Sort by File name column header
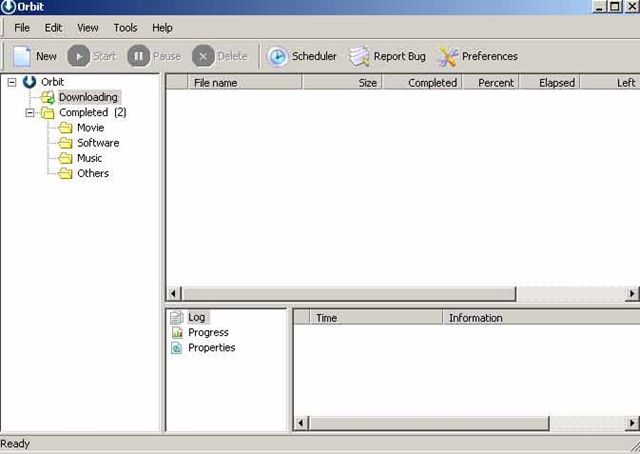Screen dimensions: 640x454 (244, 83)
